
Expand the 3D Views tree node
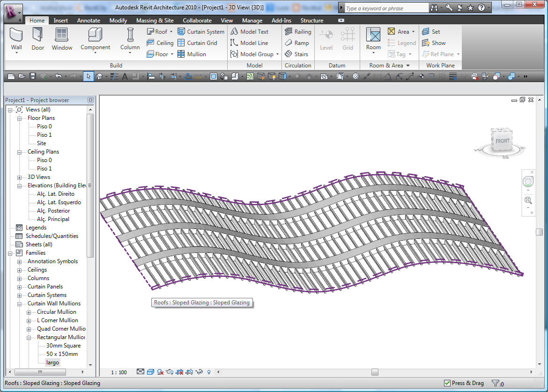(19, 177)
